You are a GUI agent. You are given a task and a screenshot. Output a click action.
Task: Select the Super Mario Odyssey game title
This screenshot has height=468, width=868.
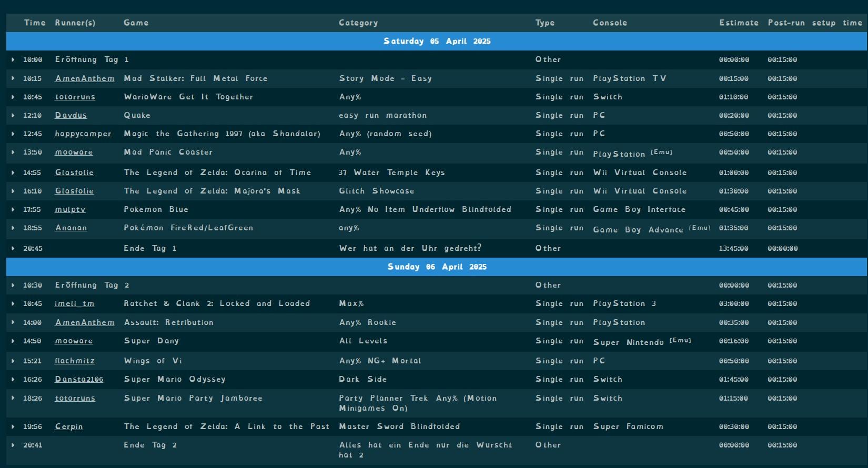pyautogui.click(x=175, y=379)
